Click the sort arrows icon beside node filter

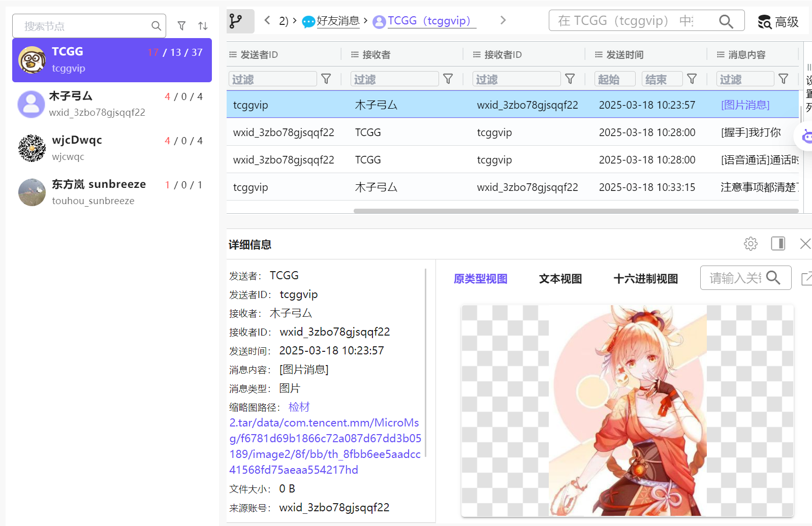(x=203, y=26)
